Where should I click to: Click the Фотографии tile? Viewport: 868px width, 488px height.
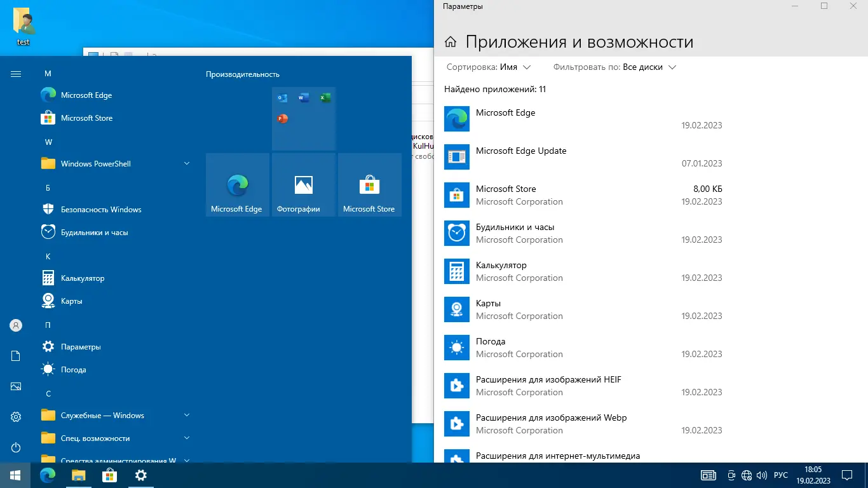(303, 184)
